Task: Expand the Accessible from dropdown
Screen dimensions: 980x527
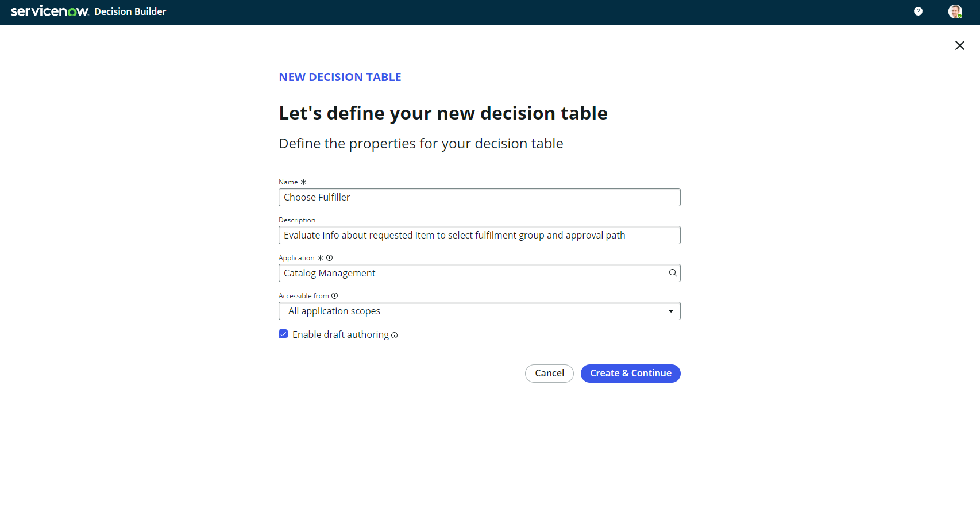Action: point(479,311)
